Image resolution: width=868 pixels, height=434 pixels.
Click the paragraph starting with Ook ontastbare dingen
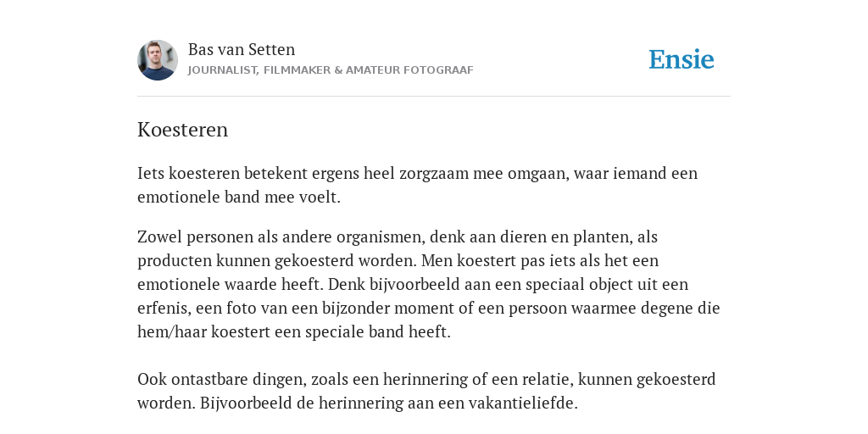coord(426,391)
